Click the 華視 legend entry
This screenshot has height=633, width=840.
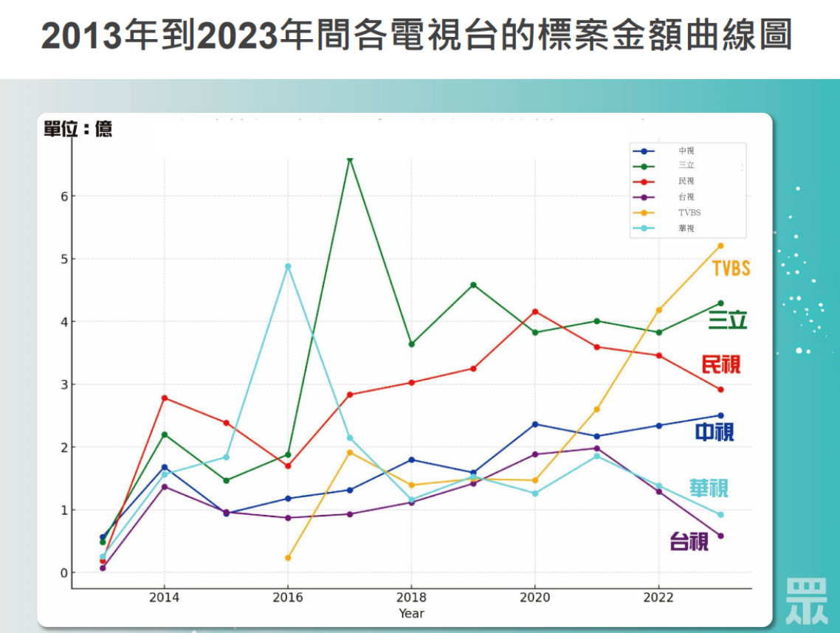click(686, 229)
